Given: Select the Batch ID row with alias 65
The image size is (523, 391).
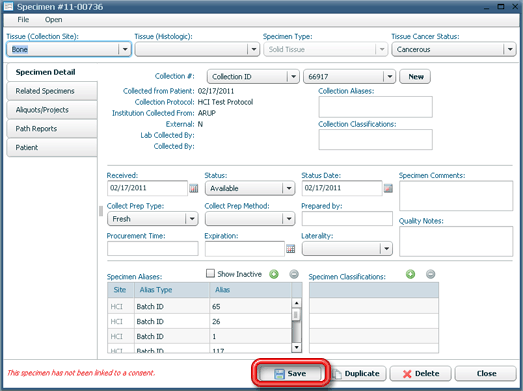Looking at the screenshot, I should pyautogui.click(x=199, y=306).
